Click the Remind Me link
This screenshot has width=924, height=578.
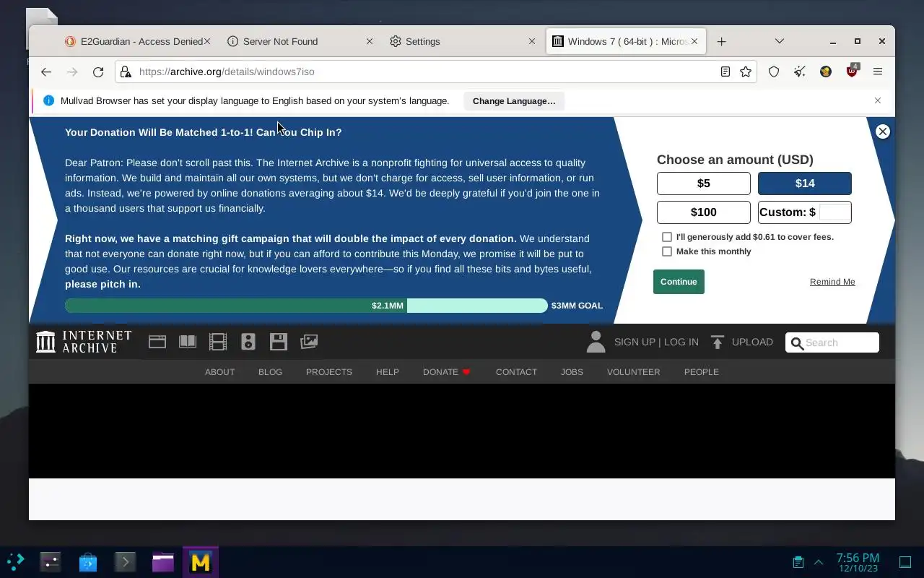[x=832, y=282]
